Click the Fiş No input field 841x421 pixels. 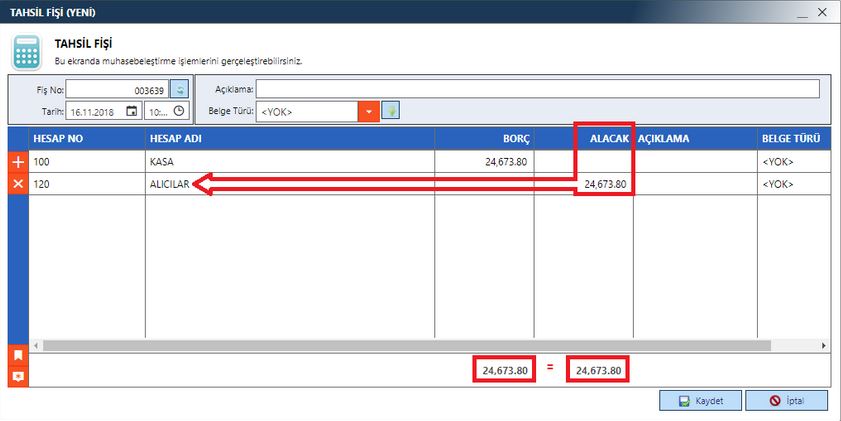pyautogui.click(x=116, y=89)
